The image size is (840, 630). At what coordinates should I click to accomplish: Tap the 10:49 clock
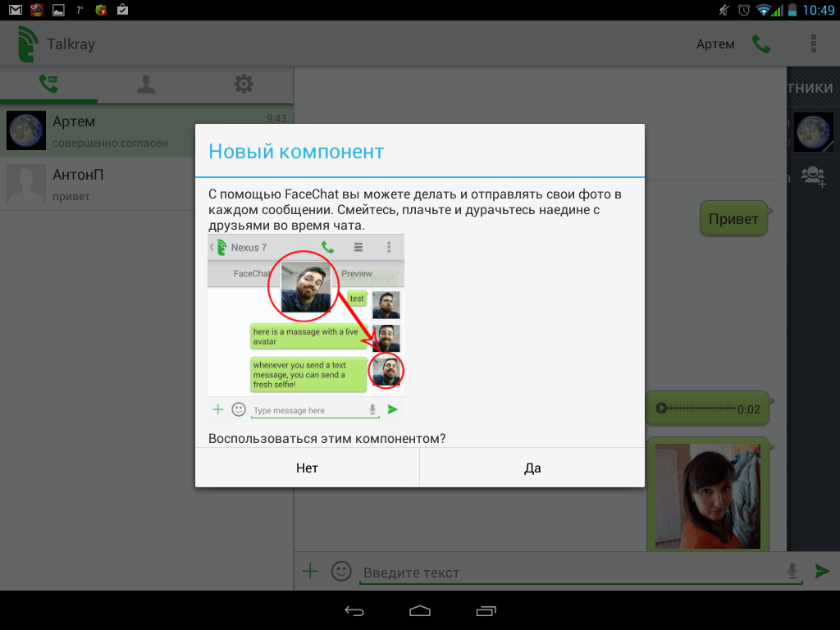pos(818,10)
